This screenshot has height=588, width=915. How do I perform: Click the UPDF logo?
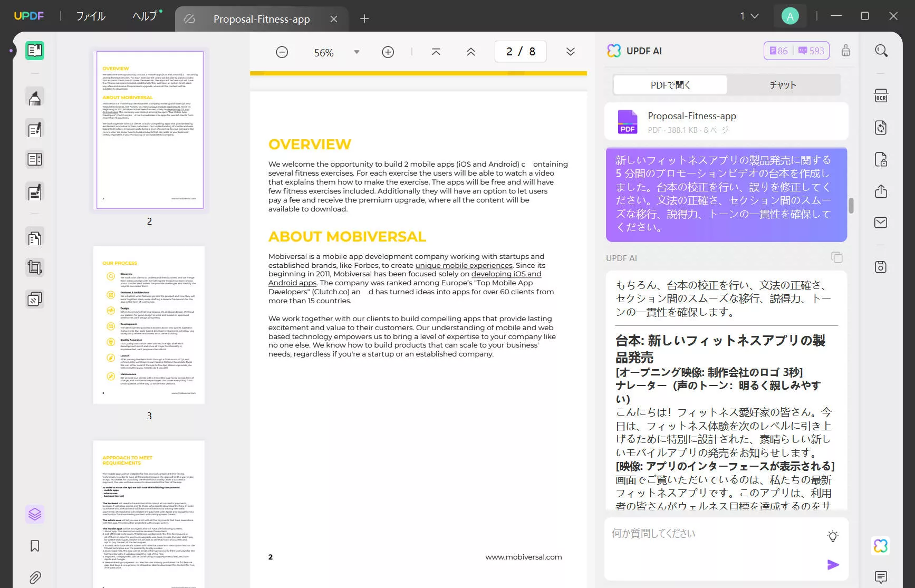(x=28, y=16)
